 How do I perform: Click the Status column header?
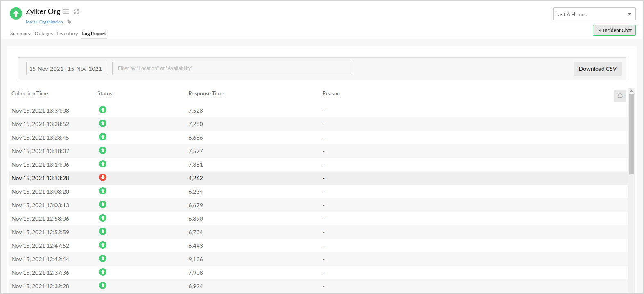coord(105,93)
